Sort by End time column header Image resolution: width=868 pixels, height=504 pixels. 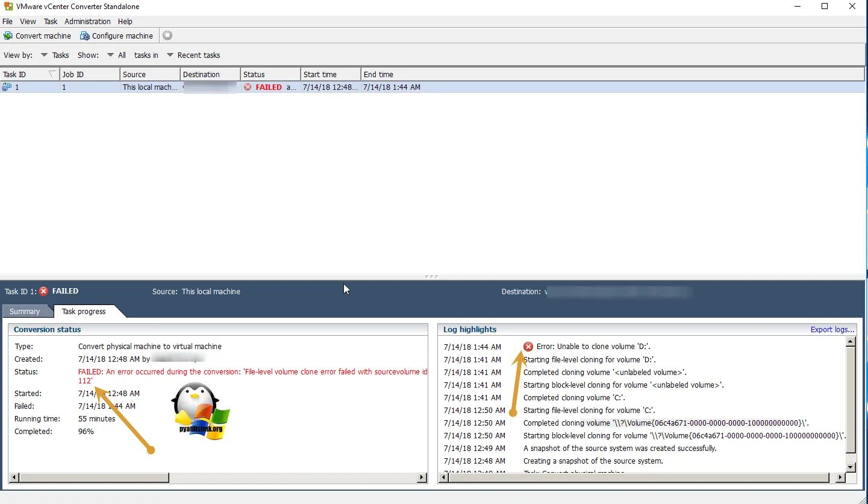(613, 74)
